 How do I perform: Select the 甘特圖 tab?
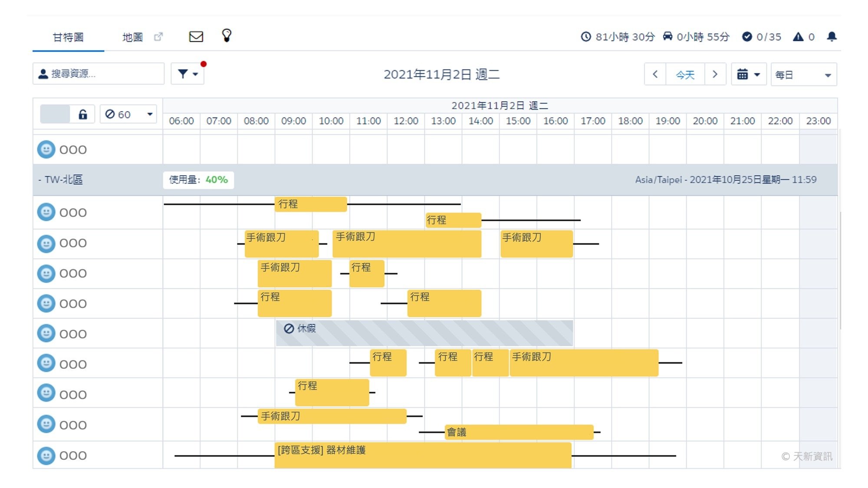(x=67, y=37)
